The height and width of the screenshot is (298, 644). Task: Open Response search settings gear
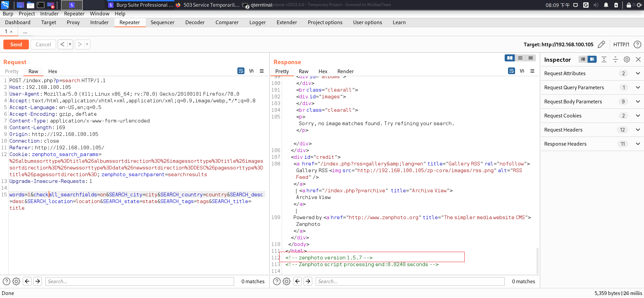(x=286, y=281)
